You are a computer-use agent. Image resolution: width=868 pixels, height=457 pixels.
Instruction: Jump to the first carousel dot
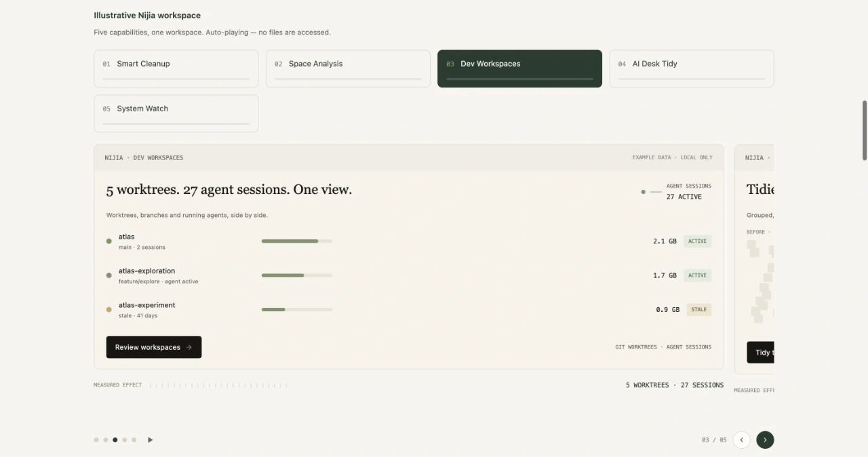click(x=96, y=440)
